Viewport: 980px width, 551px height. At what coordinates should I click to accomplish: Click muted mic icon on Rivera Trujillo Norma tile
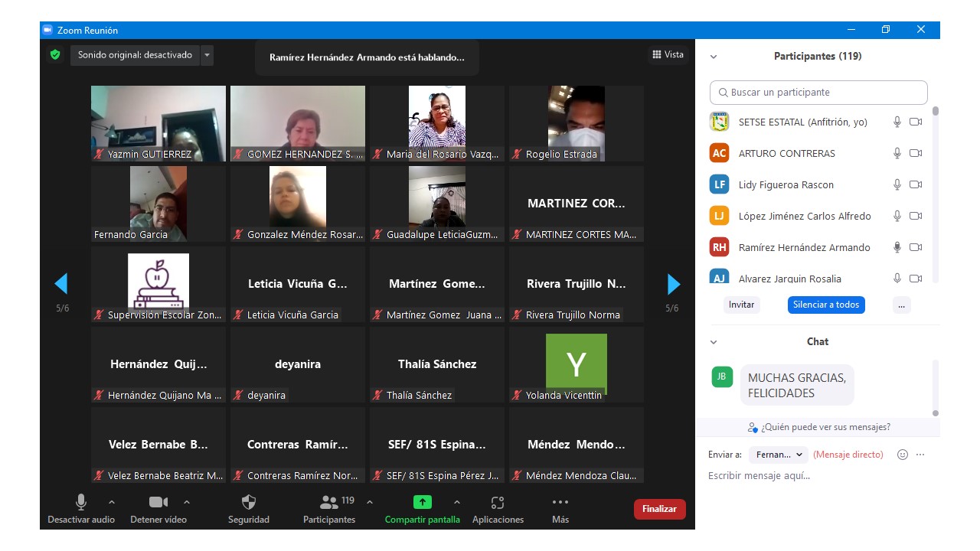pos(517,315)
